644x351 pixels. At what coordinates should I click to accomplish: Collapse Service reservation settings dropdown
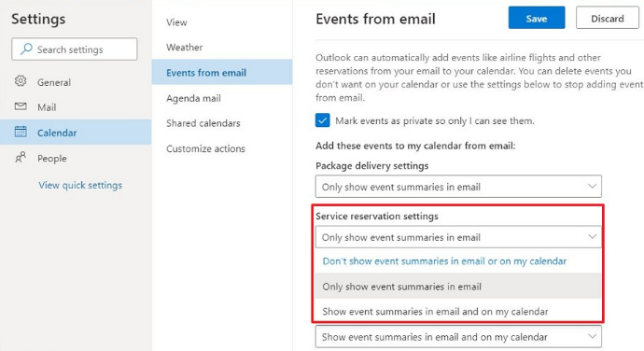[x=458, y=237]
